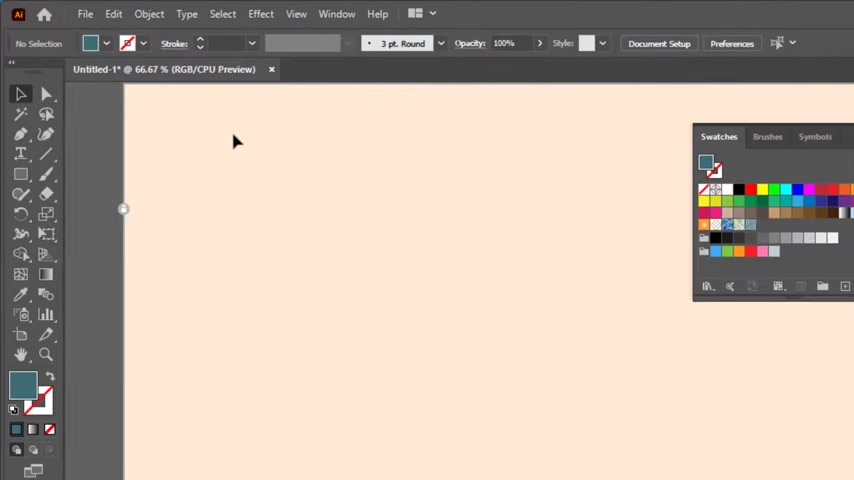Select the Gradient tool

pos(46,275)
